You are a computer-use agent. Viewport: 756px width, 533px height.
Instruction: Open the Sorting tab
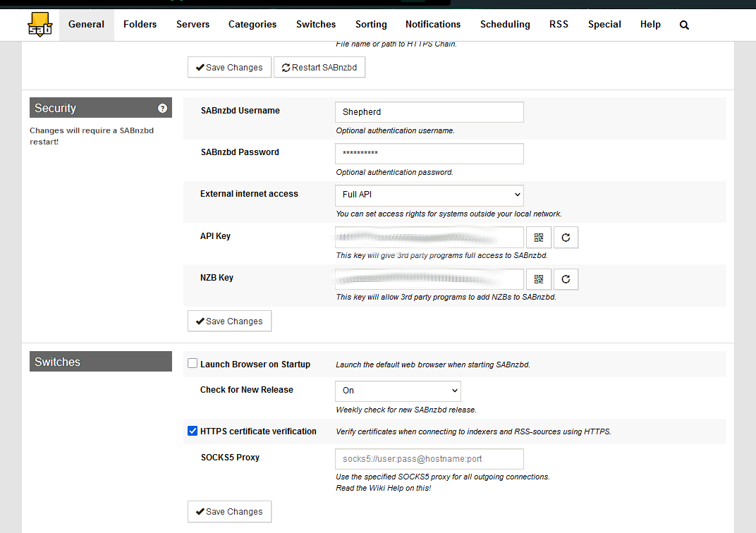click(x=371, y=25)
